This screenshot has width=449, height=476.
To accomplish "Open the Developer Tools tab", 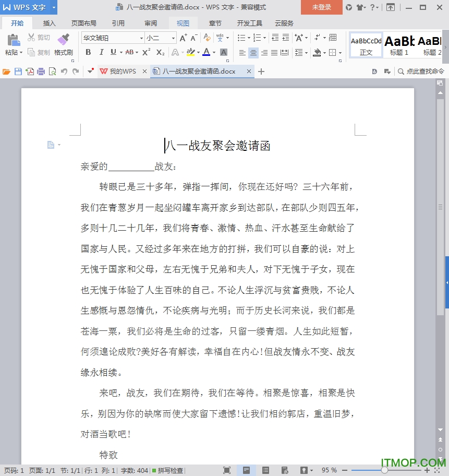I will [249, 23].
